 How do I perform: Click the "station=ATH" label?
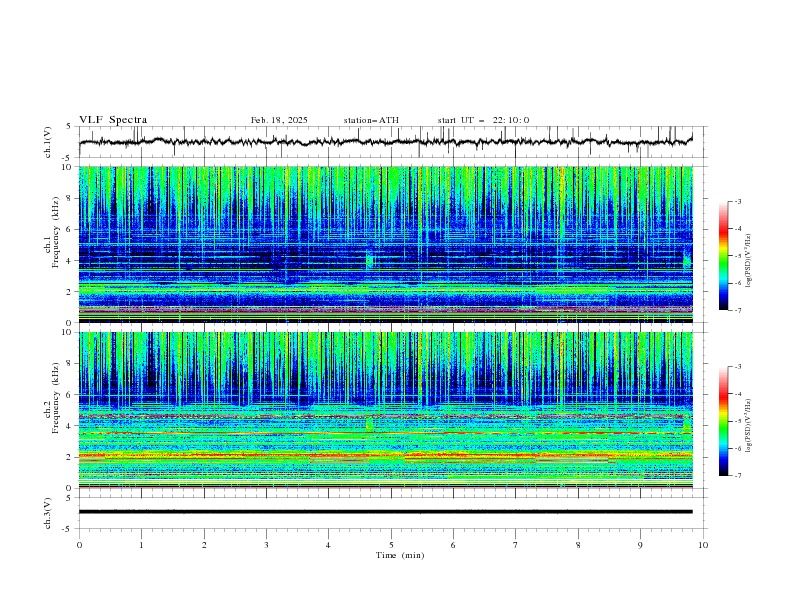pyautogui.click(x=371, y=120)
